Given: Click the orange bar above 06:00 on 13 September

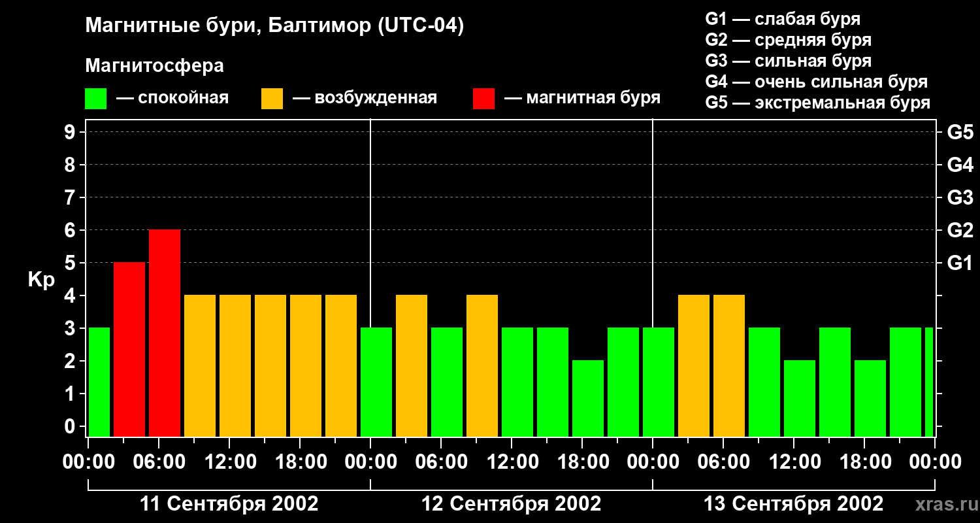Looking at the screenshot, I should point(729,366).
